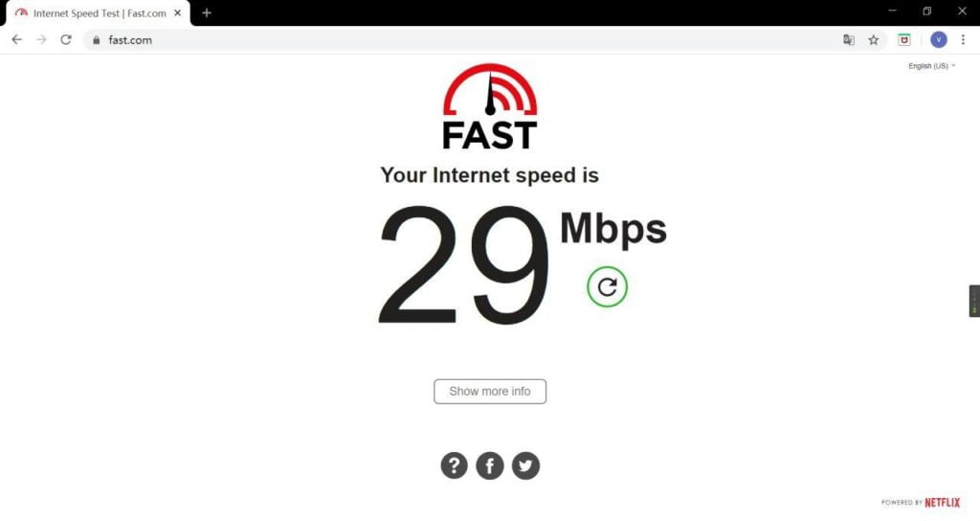Close the Fast.com tab
Viewport: 980px width, 521px height.
click(177, 12)
